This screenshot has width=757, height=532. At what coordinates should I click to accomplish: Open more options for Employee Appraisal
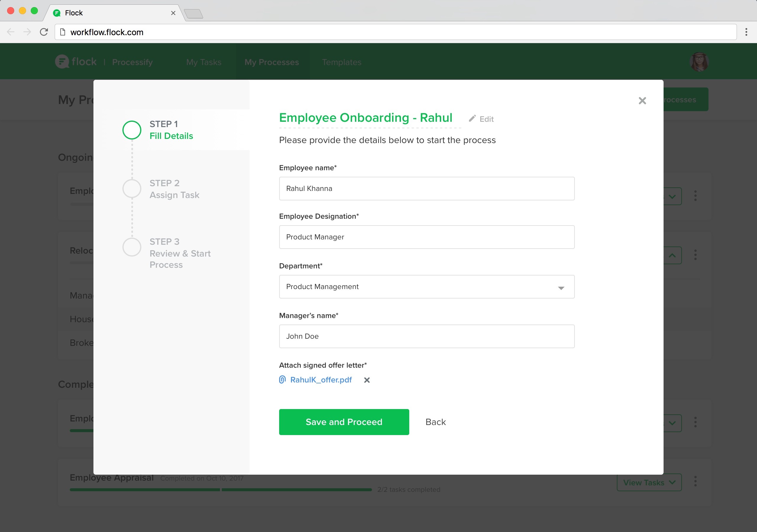point(695,481)
